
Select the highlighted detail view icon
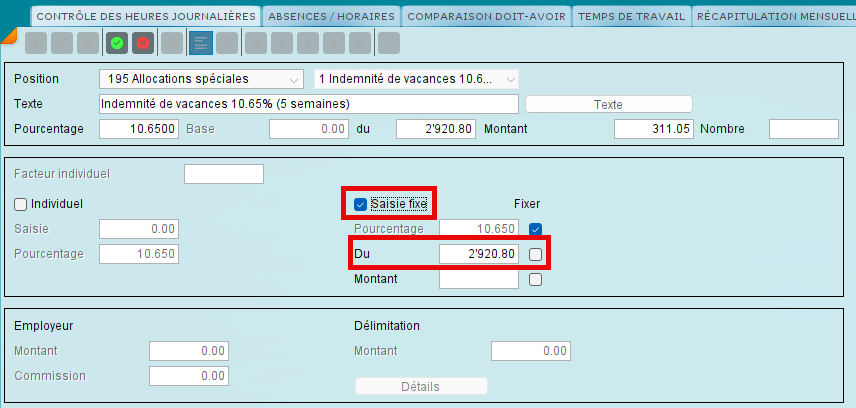tap(201, 43)
